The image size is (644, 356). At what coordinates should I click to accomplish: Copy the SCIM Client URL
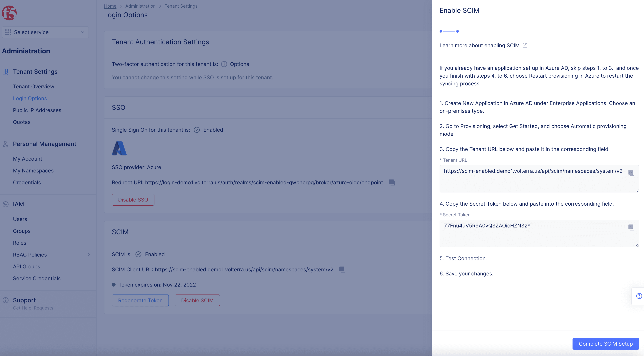342,270
